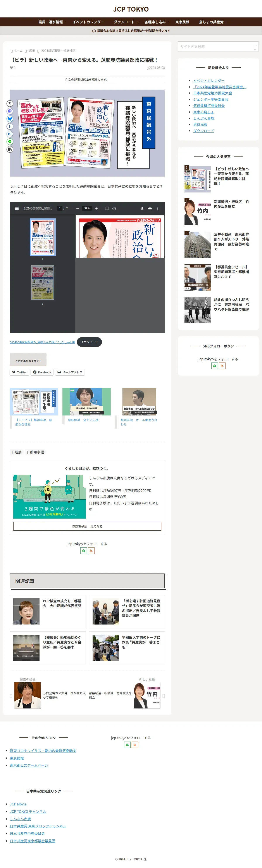Screen dimensions: 262x868
Task: Share article via Mastodon floating icon
Action: 10,111
